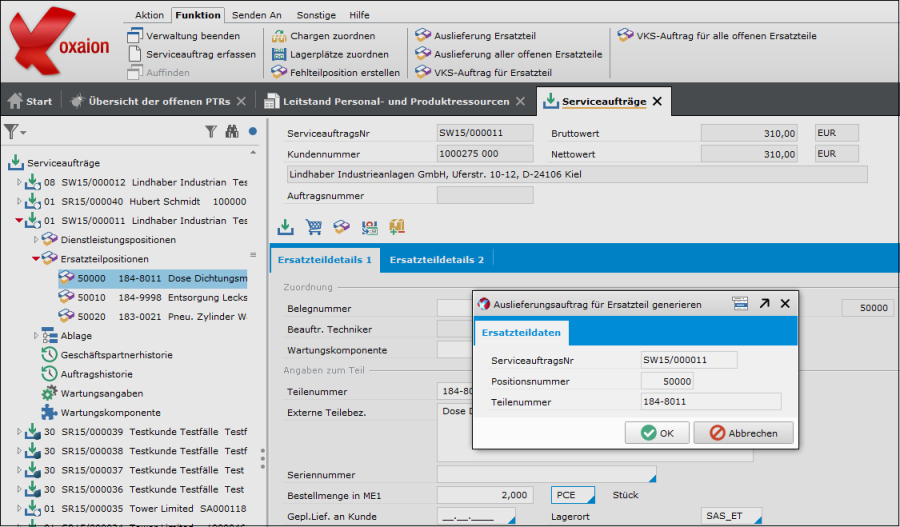Expand the Dienstleistungspositionen tree node

click(37, 240)
